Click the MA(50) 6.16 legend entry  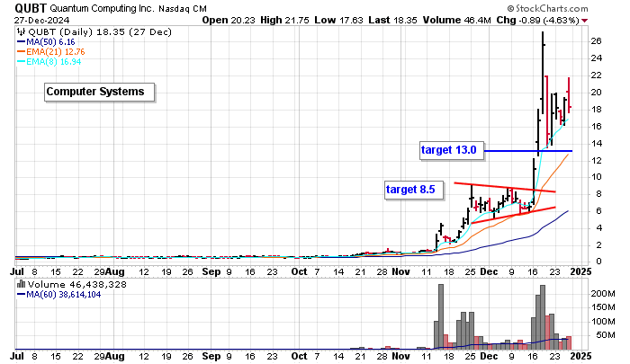click(50, 42)
